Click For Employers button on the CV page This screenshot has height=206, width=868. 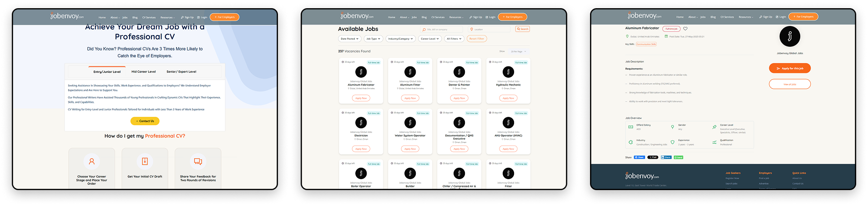(x=224, y=17)
